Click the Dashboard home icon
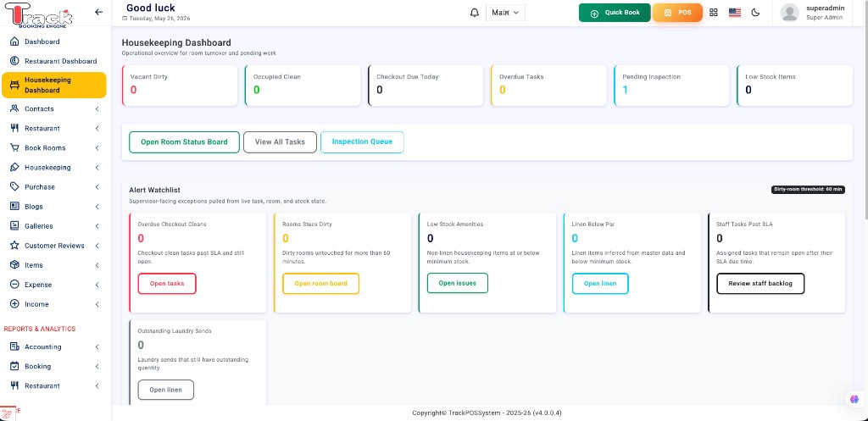 [15, 42]
